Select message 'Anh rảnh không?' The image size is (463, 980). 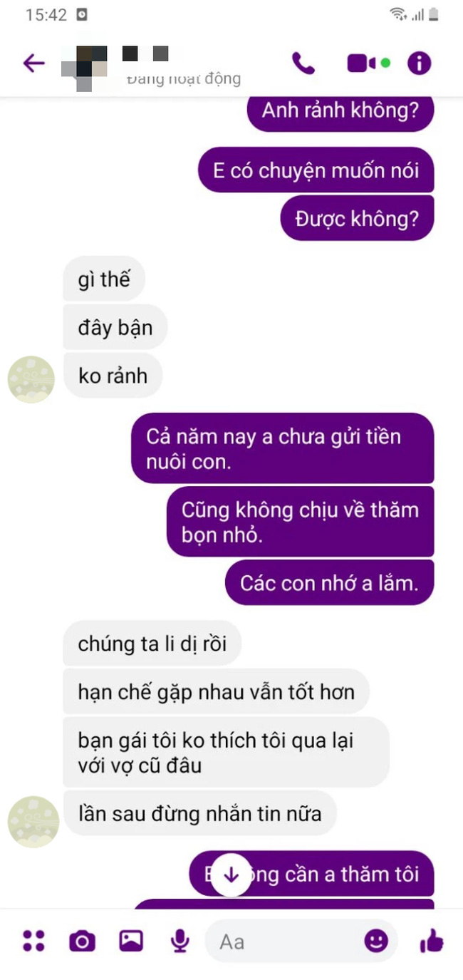click(x=340, y=113)
